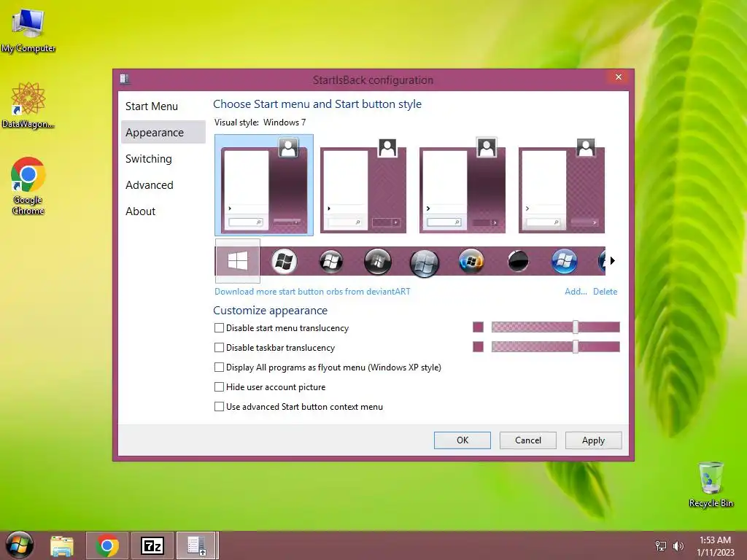Select the colorful blue-orange Windows orb
This screenshot has height=560, width=747.
tap(471, 261)
